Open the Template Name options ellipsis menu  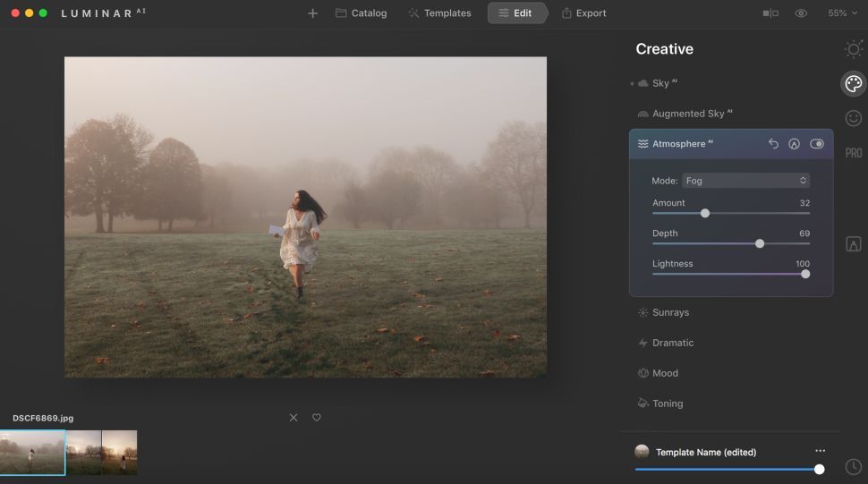tap(820, 451)
